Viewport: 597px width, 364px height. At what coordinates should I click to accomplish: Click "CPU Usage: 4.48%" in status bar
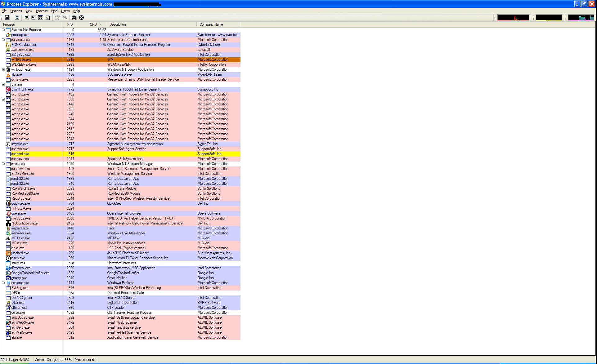[x=15, y=360]
